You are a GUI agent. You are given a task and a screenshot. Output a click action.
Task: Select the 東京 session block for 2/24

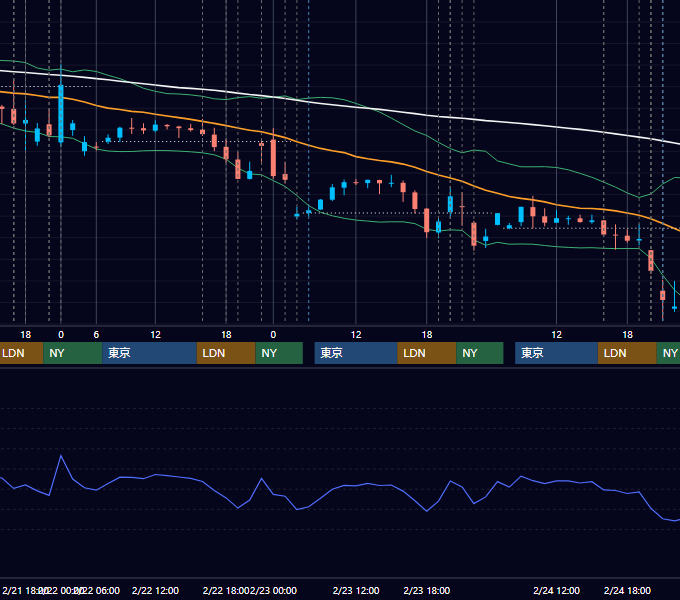coord(556,353)
